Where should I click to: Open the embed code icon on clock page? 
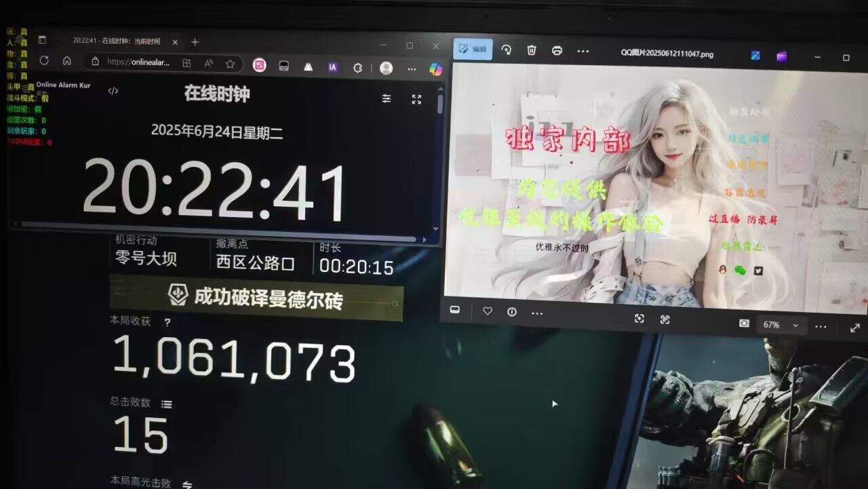(113, 91)
